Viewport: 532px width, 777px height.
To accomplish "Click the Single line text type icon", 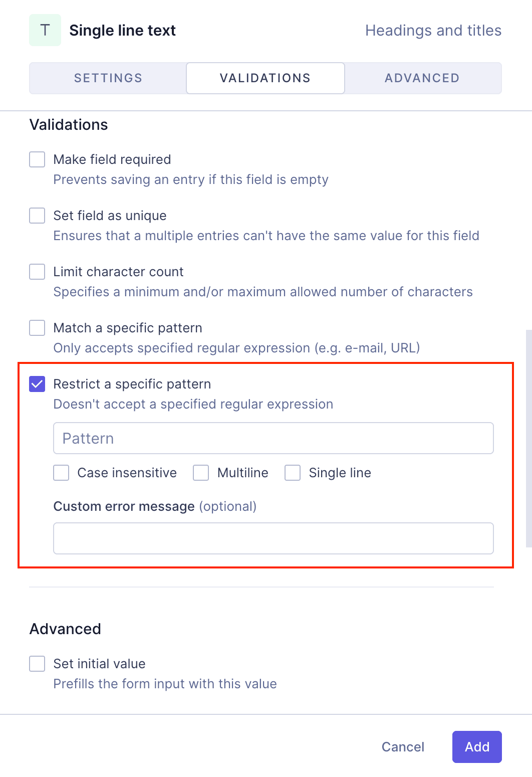I will pos(45,30).
